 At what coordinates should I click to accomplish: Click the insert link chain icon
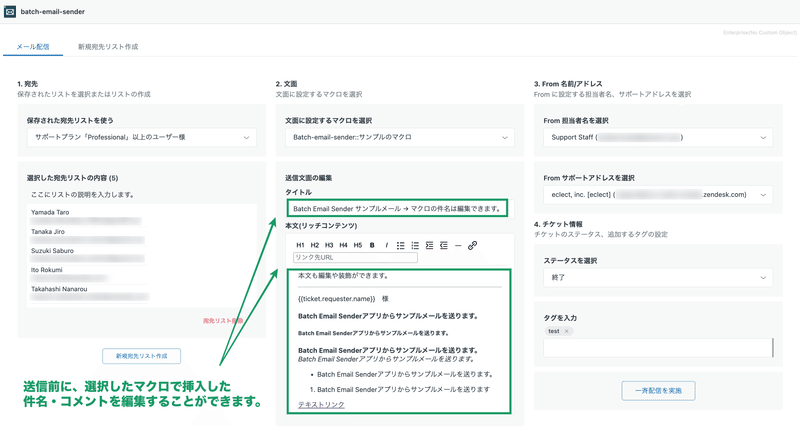click(x=472, y=245)
